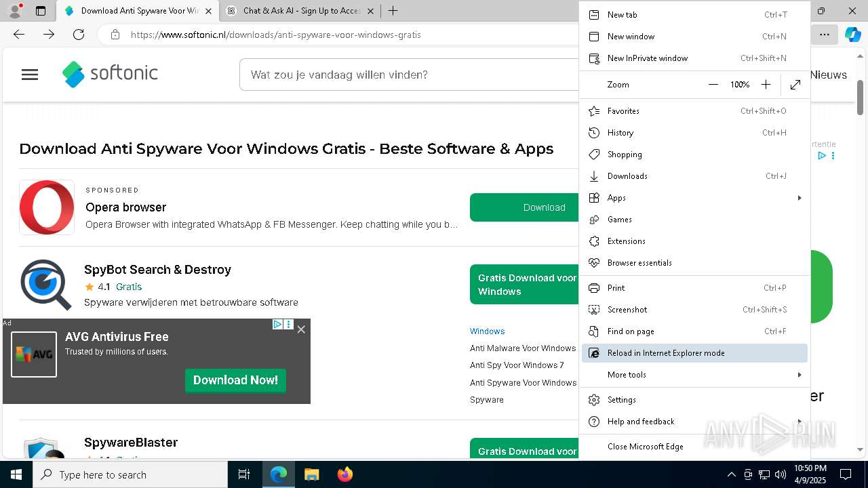Click the Downloads arrow icon
This screenshot has height=488, width=868.
[x=594, y=176]
